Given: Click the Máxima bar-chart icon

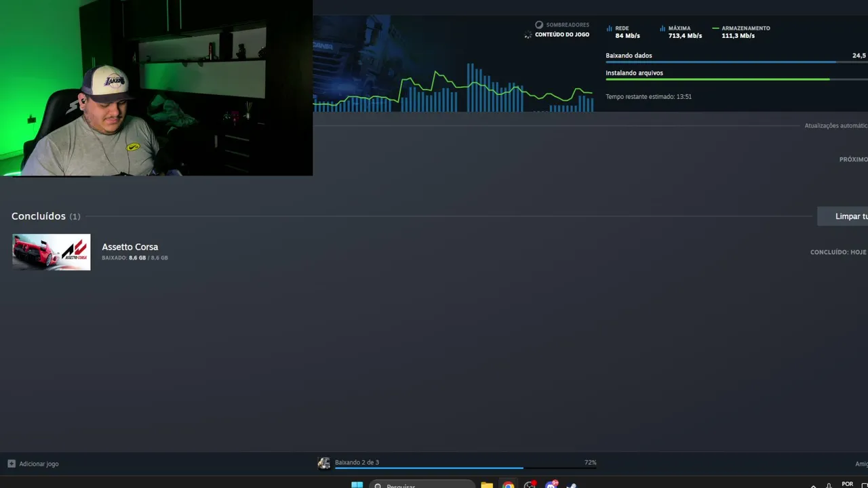Looking at the screenshot, I should pyautogui.click(x=663, y=28).
